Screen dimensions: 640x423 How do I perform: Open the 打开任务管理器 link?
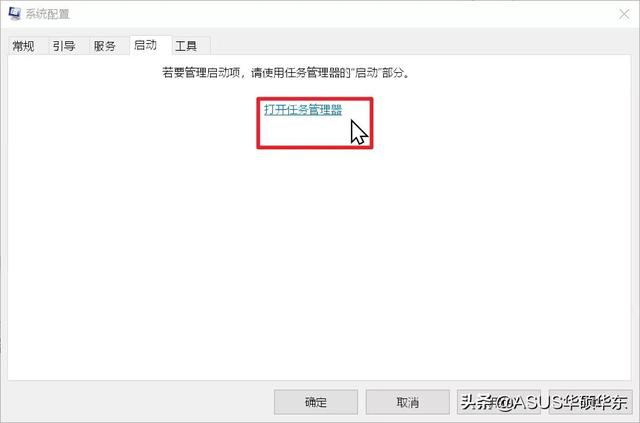click(x=303, y=110)
